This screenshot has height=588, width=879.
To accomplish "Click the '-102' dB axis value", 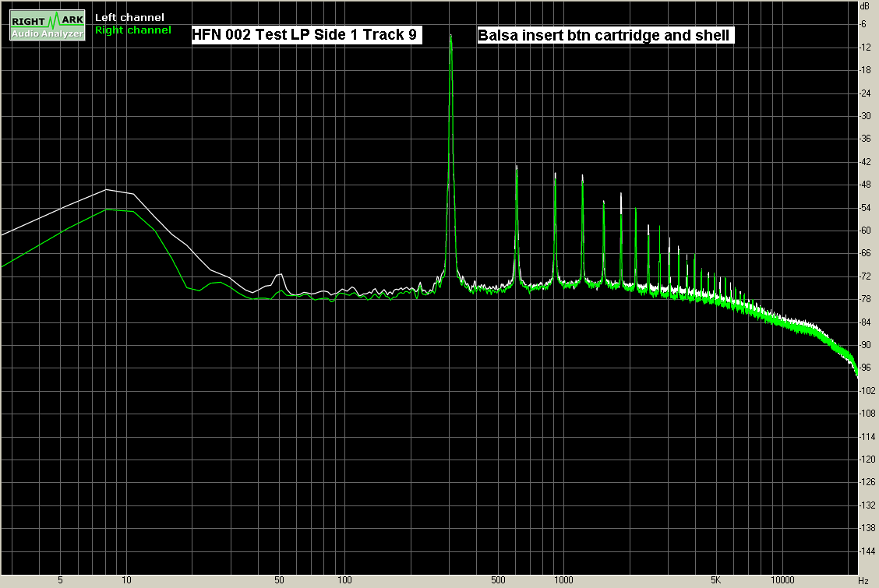I will pos(867,390).
